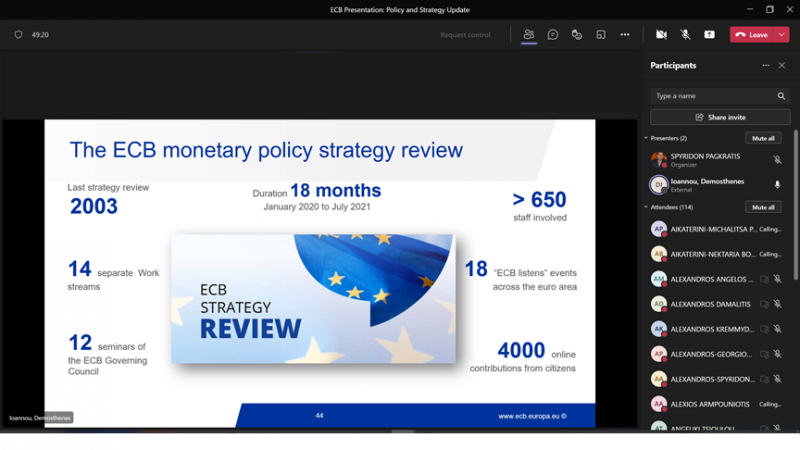This screenshot has width=800, height=450.
Task: Open More actions ellipsis in the toolbar
Action: pos(624,35)
